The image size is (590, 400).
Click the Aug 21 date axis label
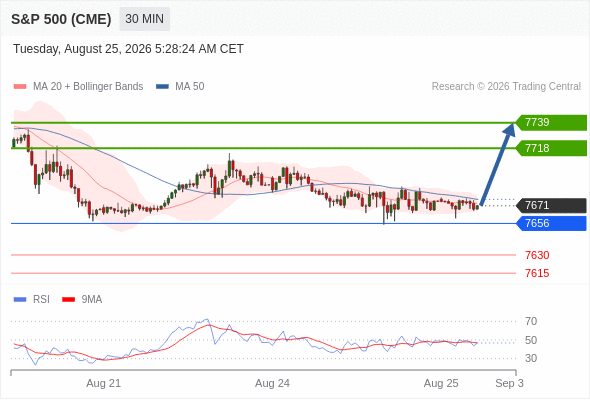(103, 383)
